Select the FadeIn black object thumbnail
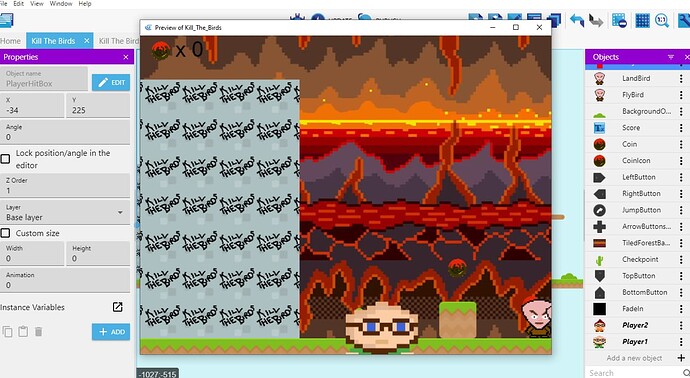 (599, 309)
